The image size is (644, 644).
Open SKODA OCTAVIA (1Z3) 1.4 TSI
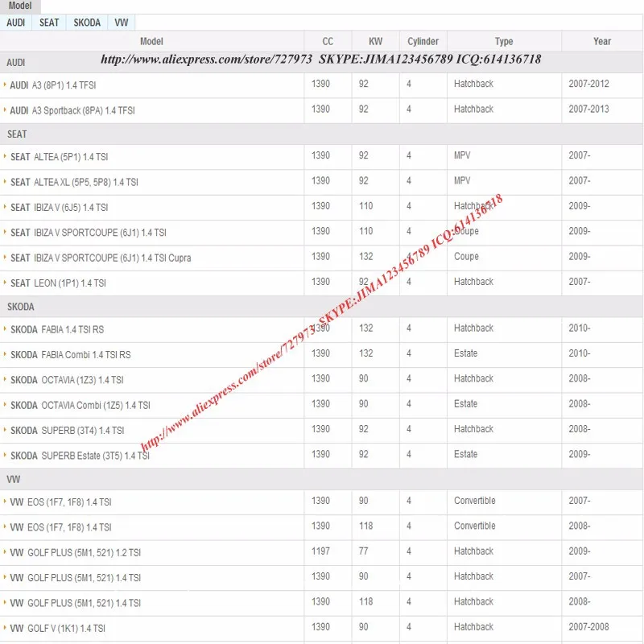67,380
